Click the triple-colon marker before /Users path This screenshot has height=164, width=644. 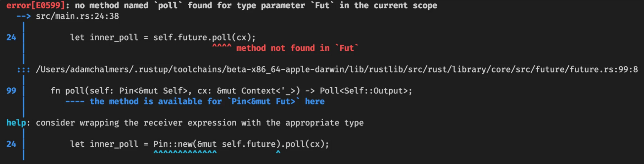(24, 70)
